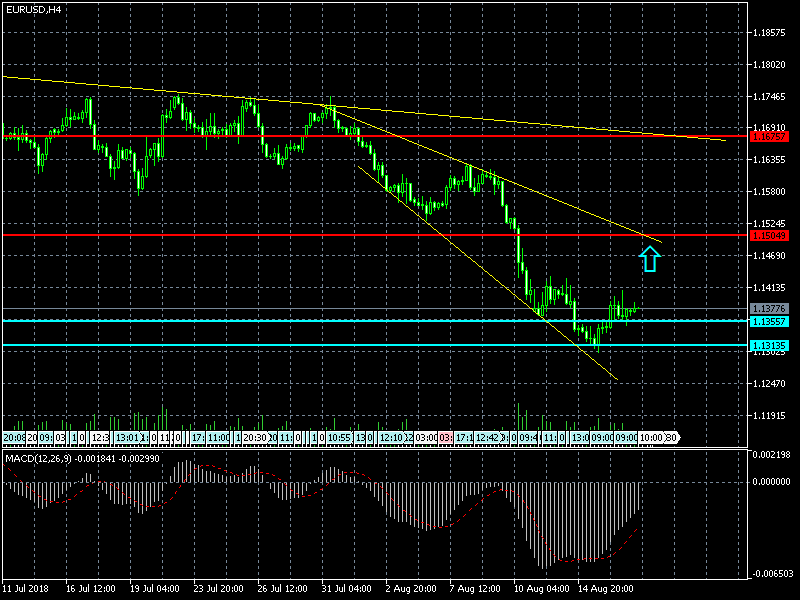
Task: Click the 2 Aug 20:00 time axis label
Action: click(x=411, y=590)
